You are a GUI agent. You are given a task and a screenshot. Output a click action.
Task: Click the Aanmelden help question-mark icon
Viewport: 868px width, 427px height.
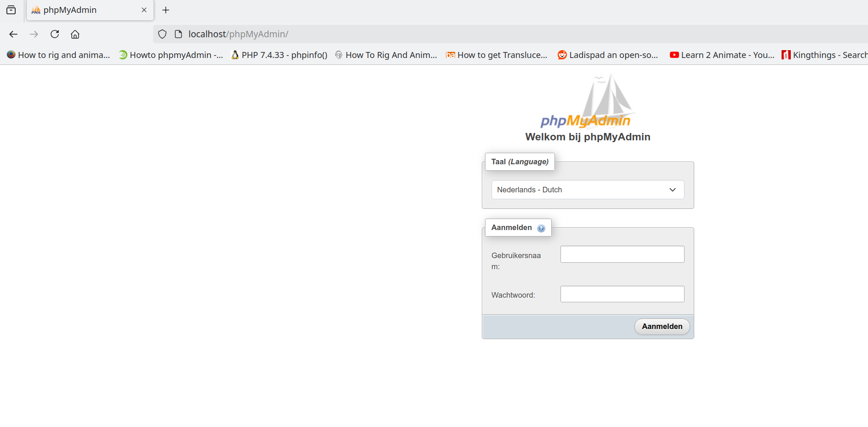click(541, 228)
